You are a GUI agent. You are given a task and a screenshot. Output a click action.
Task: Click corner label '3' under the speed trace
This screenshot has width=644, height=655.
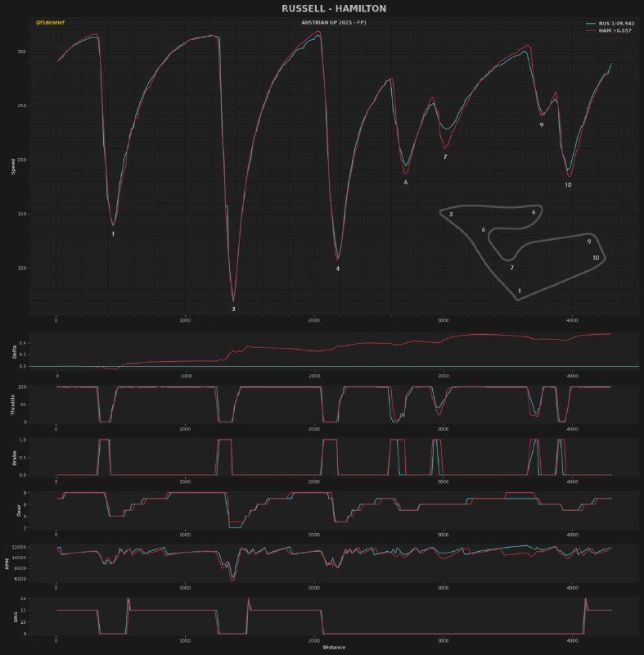click(x=233, y=309)
